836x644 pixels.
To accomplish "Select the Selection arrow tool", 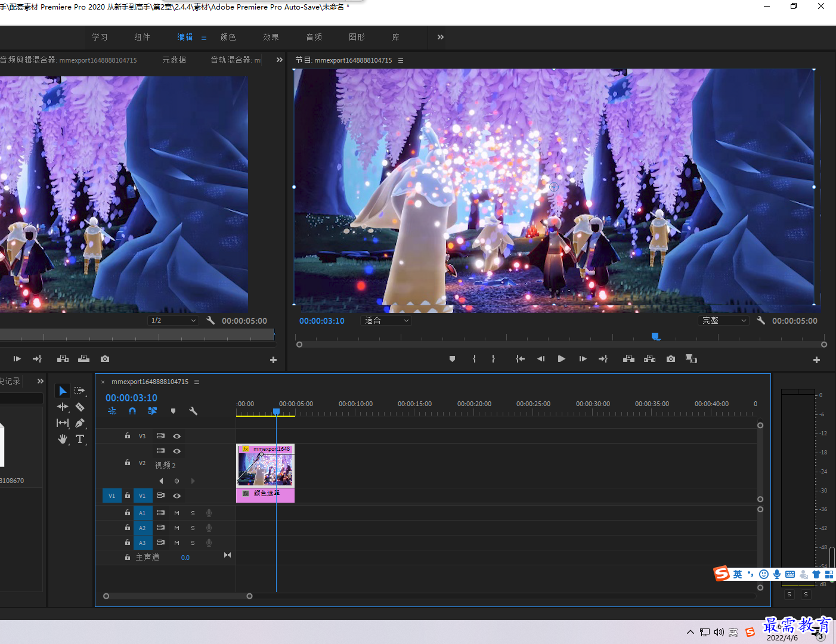I will coord(63,391).
